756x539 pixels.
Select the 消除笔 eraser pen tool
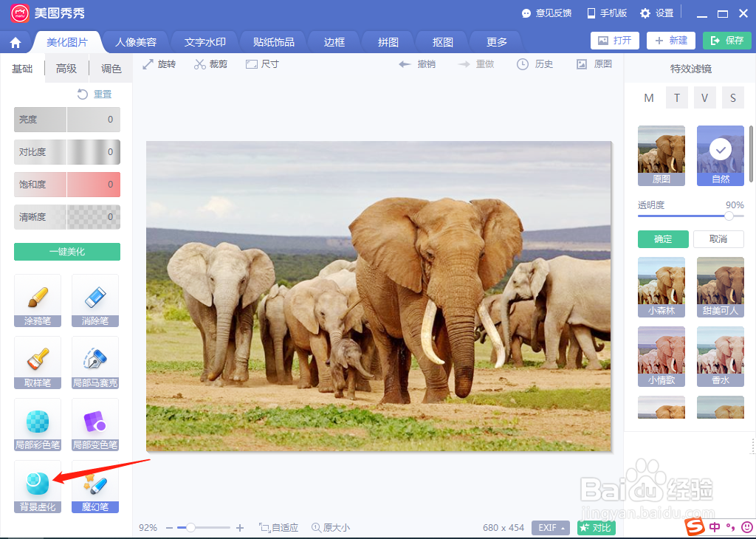coord(95,301)
